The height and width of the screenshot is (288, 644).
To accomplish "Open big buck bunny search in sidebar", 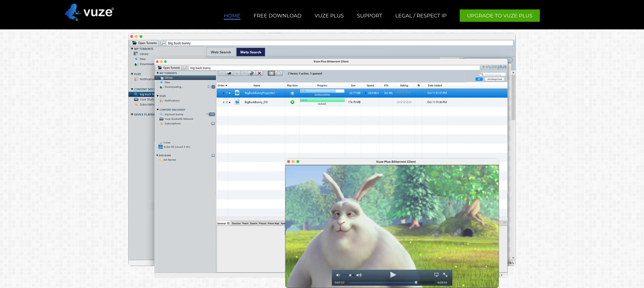I will (x=174, y=114).
